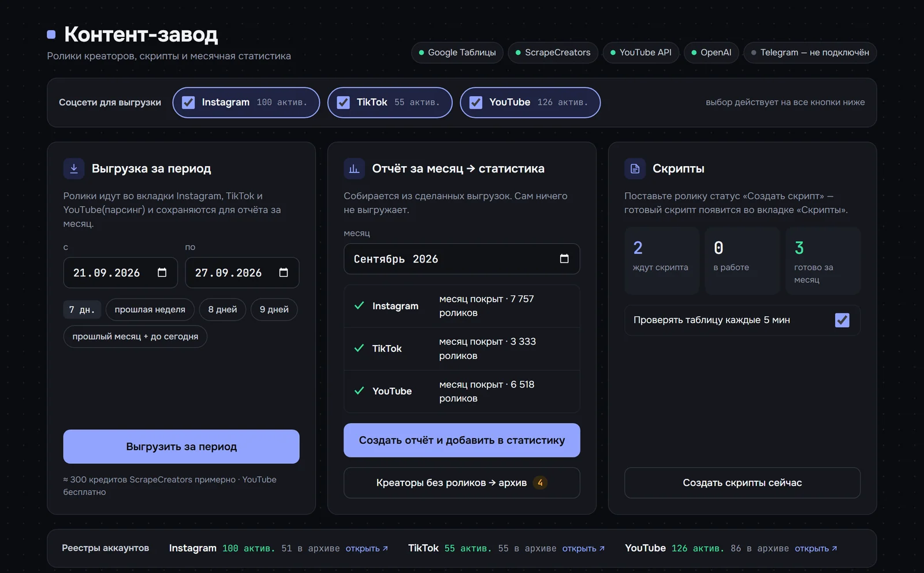Viewport: 924px width, 573px height.
Task: Click the bar chart icon beside Отчёт за месяц
Action: [x=354, y=168]
